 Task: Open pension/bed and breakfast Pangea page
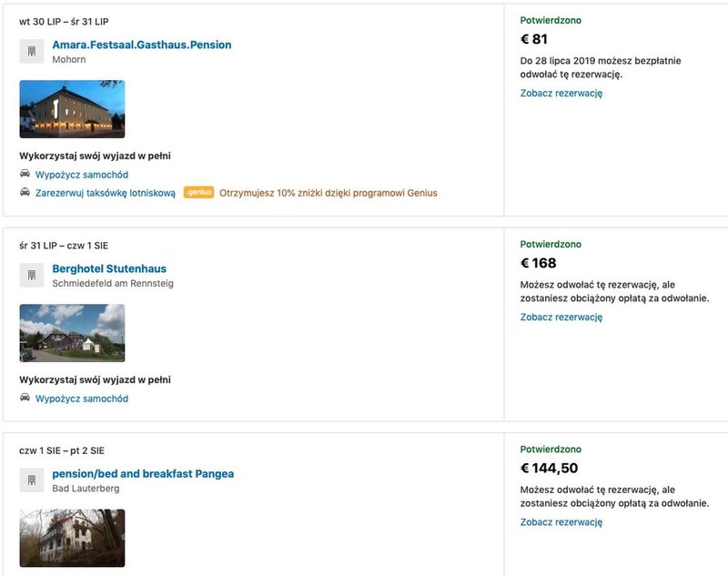(x=143, y=474)
